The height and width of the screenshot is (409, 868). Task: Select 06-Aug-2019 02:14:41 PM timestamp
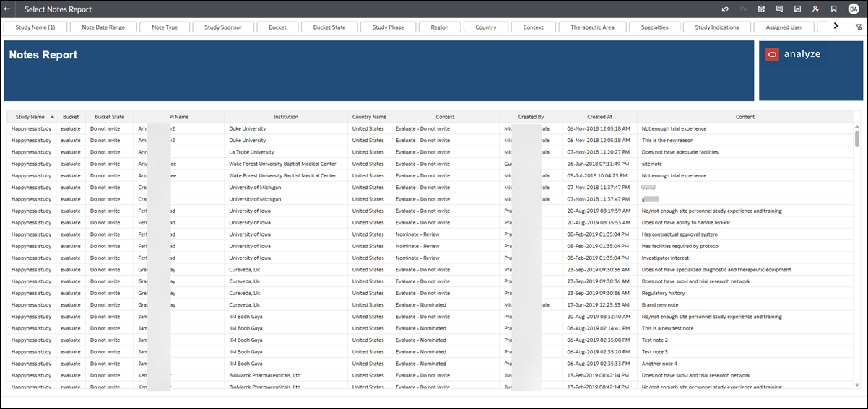[599, 328]
